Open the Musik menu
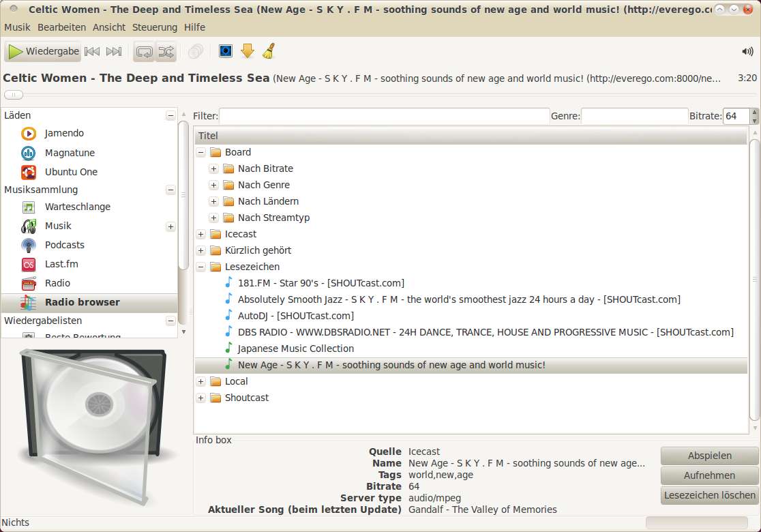The height and width of the screenshot is (532, 761). click(17, 27)
